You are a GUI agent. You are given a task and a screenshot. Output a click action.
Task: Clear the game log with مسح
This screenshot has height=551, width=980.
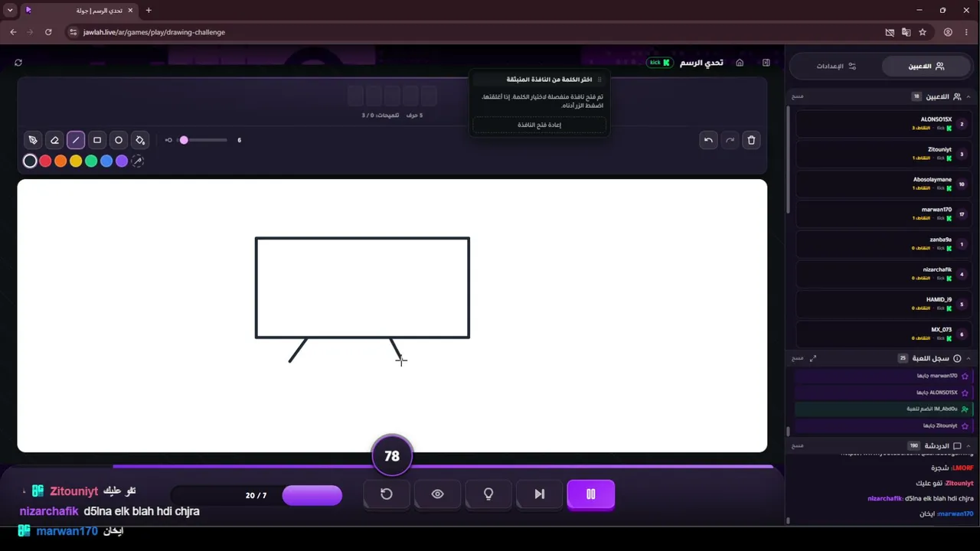click(797, 358)
